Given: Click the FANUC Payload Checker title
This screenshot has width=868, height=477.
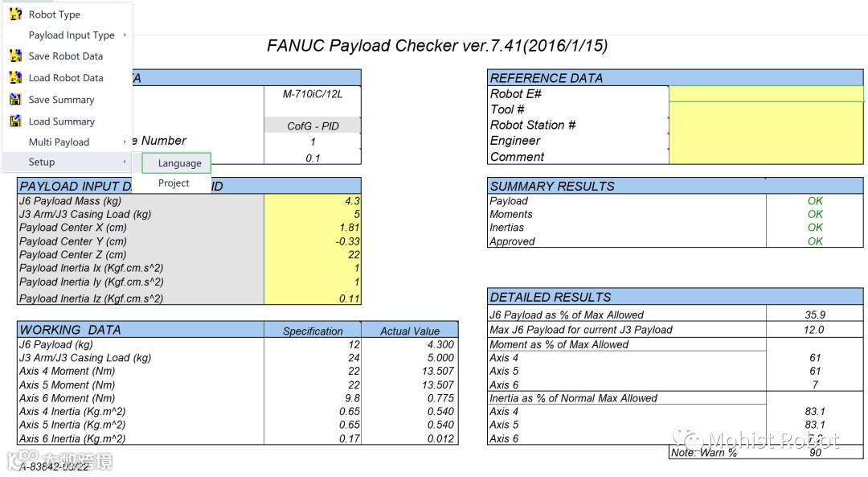Looking at the screenshot, I should tap(437, 45).
